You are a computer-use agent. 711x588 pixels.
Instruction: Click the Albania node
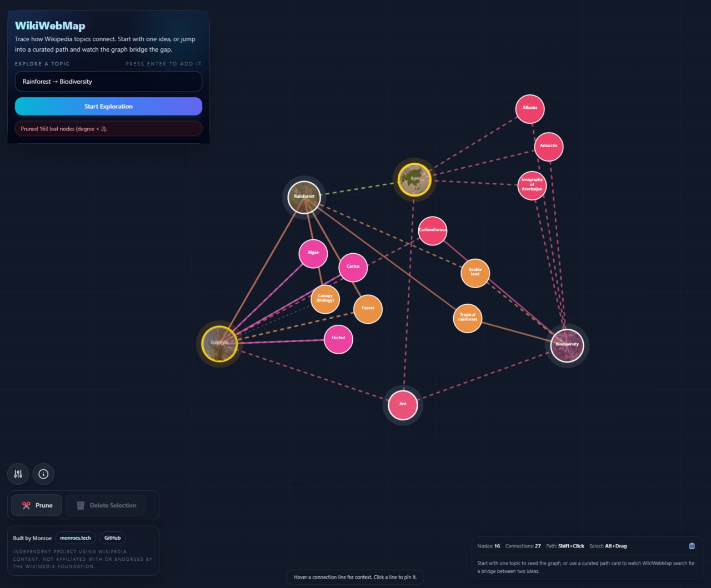(529, 108)
